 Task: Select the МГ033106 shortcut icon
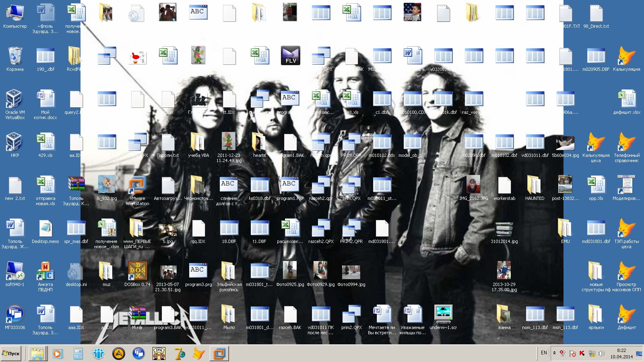[x=15, y=317]
